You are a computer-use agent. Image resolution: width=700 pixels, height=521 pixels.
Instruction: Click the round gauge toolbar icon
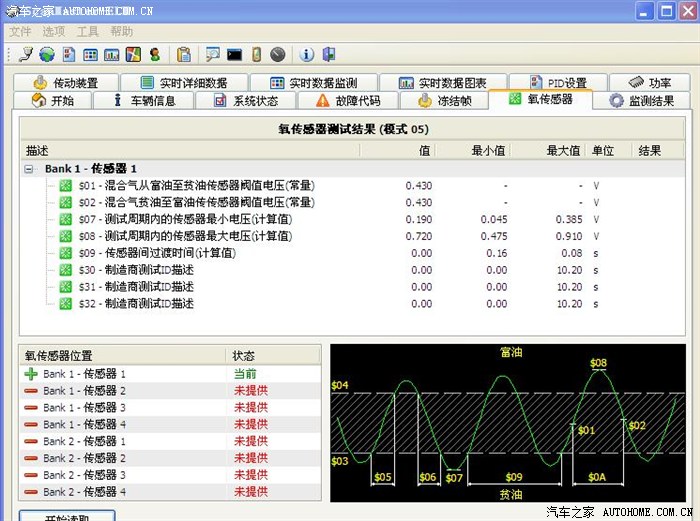click(277, 54)
